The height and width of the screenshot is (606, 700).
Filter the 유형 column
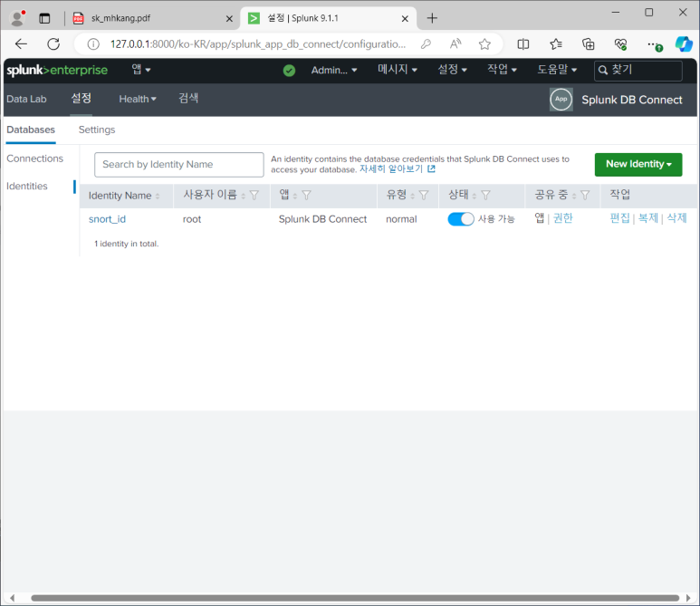[x=424, y=195]
